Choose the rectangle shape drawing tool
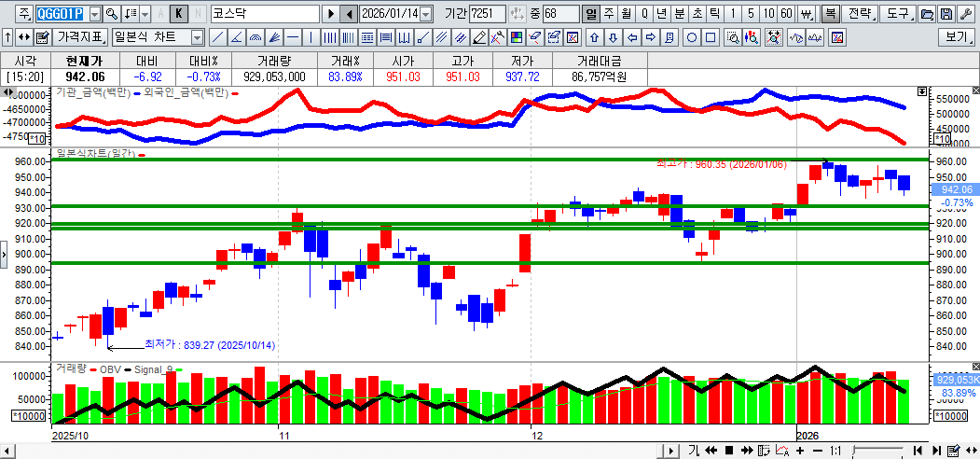Screen dimensions: 980x459 [x=710, y=37]
